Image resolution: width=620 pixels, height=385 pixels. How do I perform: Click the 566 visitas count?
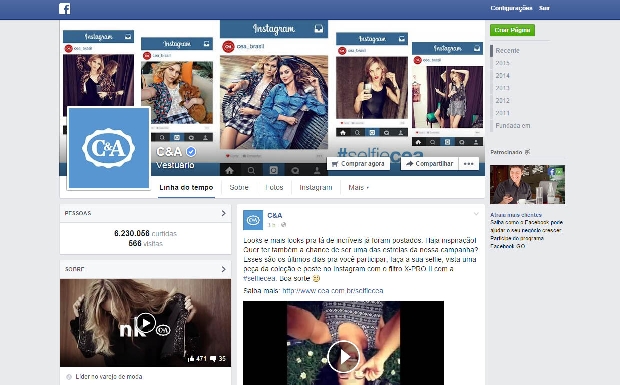point(146,243)
